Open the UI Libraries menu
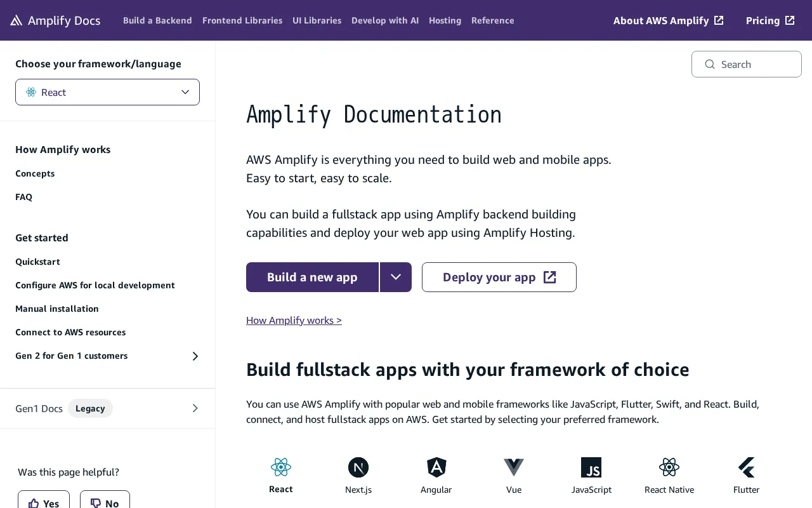This screenshot has width=812, height=508. tap(317, 20)
